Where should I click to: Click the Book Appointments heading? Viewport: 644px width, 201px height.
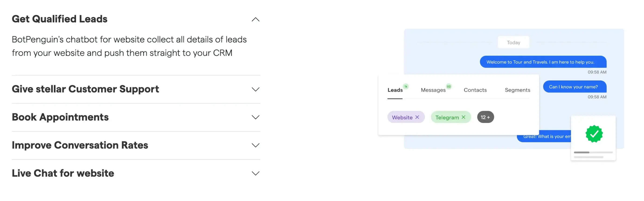pyautogui.click(x=60, y=117)
